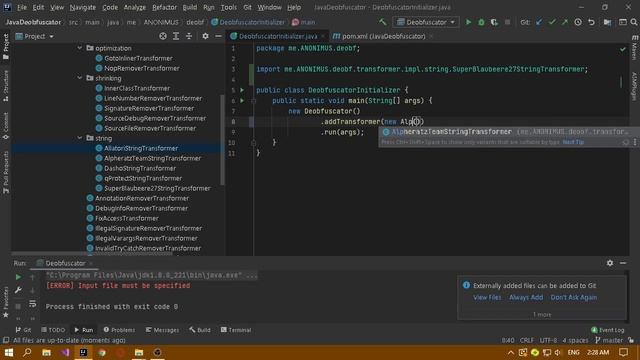This screenshot has width=640, height=360.
Task: Rerun Deobfuscator in Run panel
Action: coord(18,277)
